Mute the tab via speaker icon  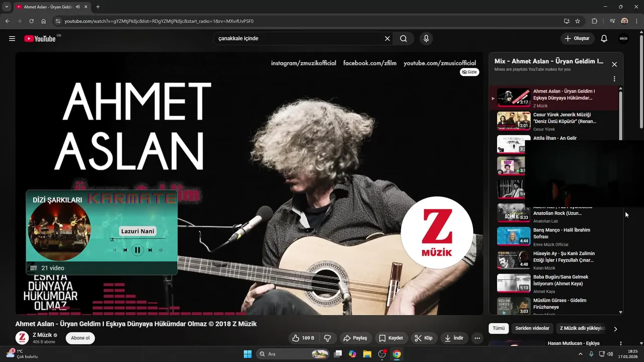pyautogui.click(x=78, y=7)
